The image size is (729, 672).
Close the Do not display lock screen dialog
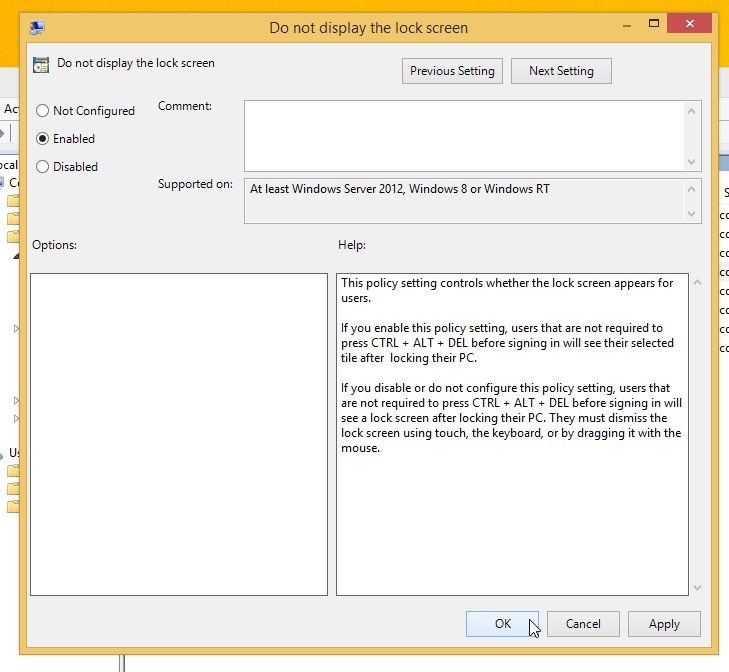(x=689, y=23)
